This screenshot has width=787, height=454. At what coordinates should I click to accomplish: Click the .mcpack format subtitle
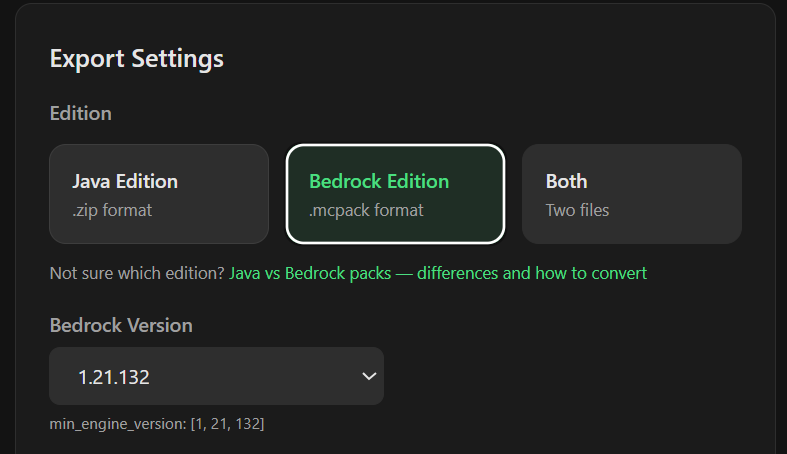point(366,210)
